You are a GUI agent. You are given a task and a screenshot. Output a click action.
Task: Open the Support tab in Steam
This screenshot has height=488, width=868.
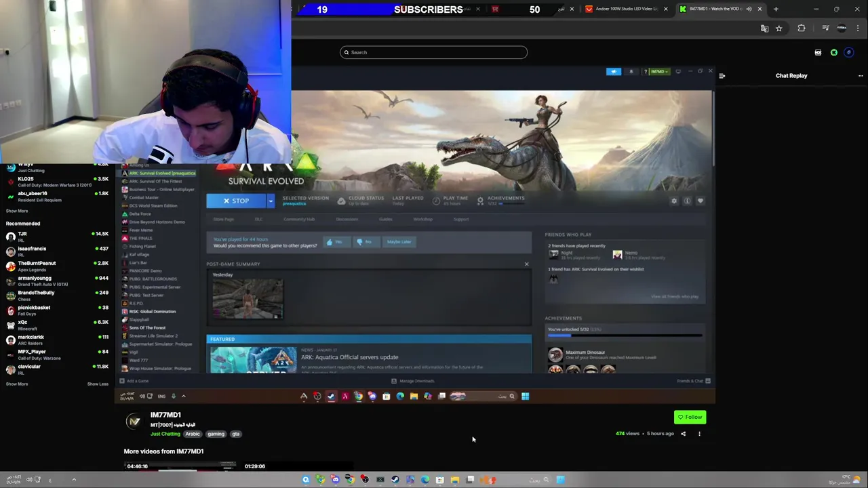460,219
